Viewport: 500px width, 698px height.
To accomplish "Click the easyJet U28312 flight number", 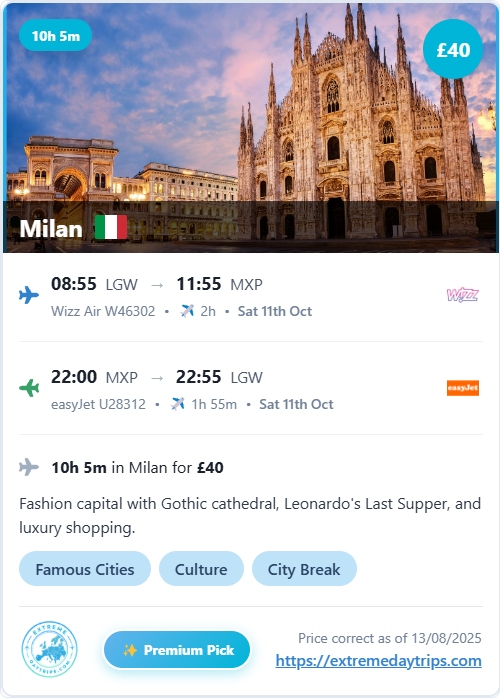I will tap(98, 404).
